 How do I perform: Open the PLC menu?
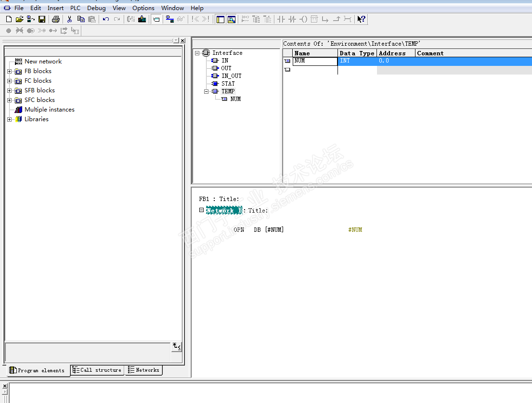(75, 8)
